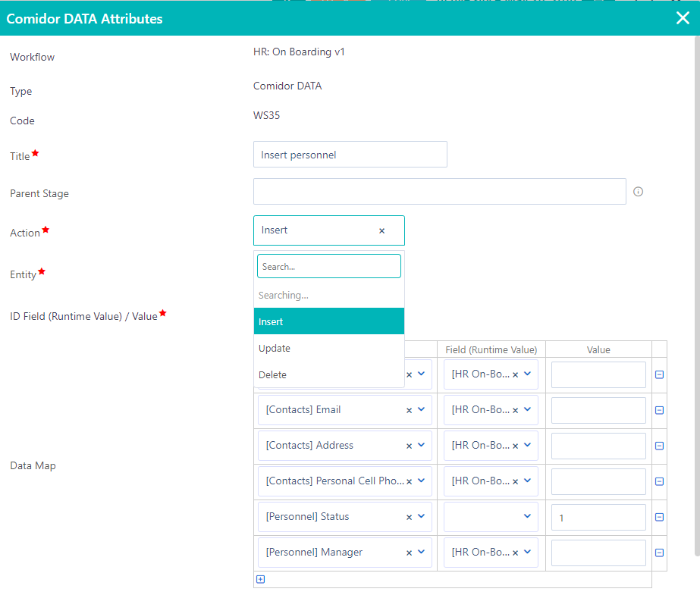Clear the [Contacts] Address selection with its x
The image size is (700, 595).
[409, 445]
